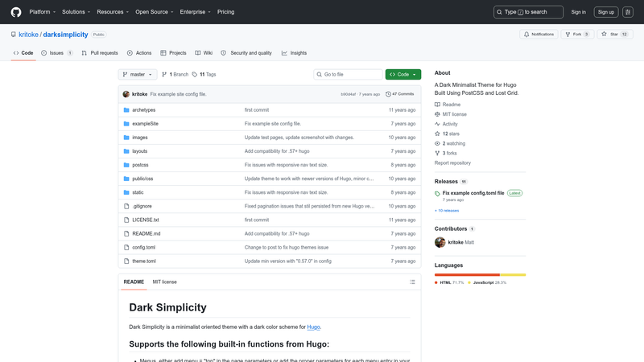Click the Notifications button
The width and height of the screenshot is (644, 362).
[539, 35]
